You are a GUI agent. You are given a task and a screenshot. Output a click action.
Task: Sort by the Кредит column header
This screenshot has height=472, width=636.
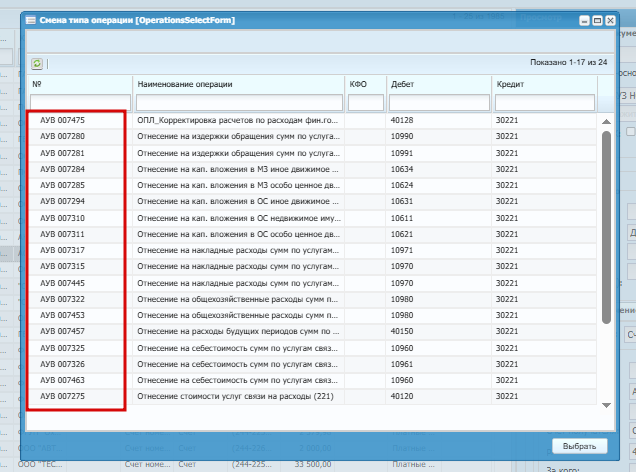click(x=544, y=84)
